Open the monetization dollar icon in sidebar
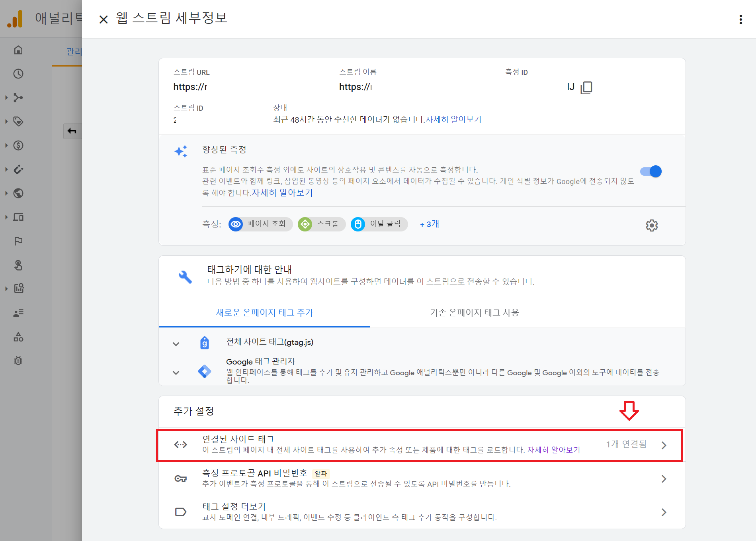Screen dimensions: 756x541 [x=18, y=145]
